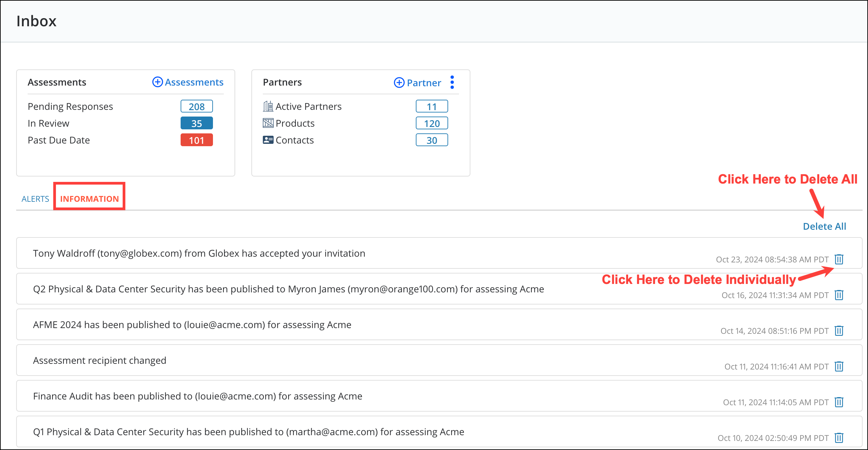Click the Contacts card icon
The height and width of the screenshot is (450, 868).
[x=268, y=140]
